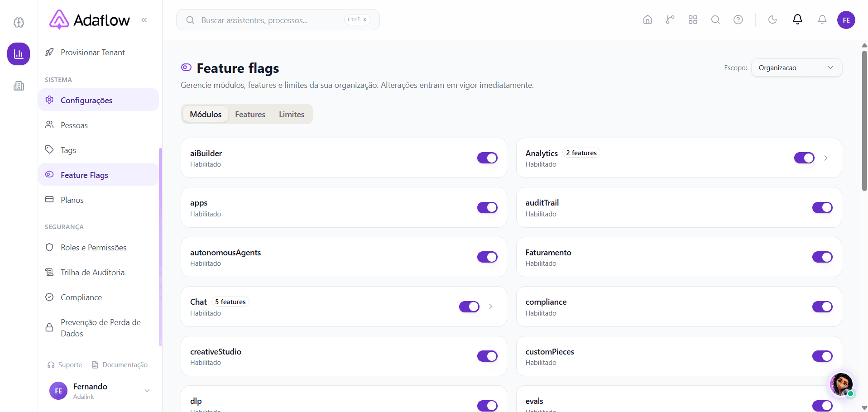
Task: Disable the creativeStudio switch
Action: [x=487, y=356]
